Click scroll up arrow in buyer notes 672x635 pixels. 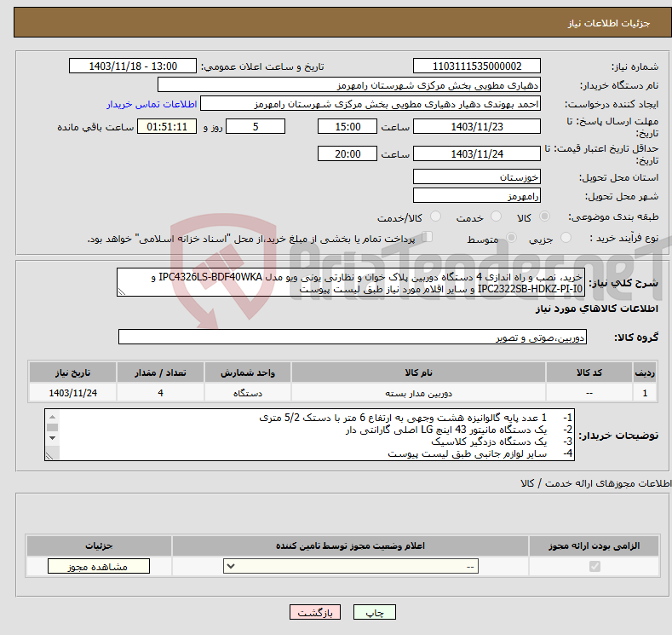[52, 417]
